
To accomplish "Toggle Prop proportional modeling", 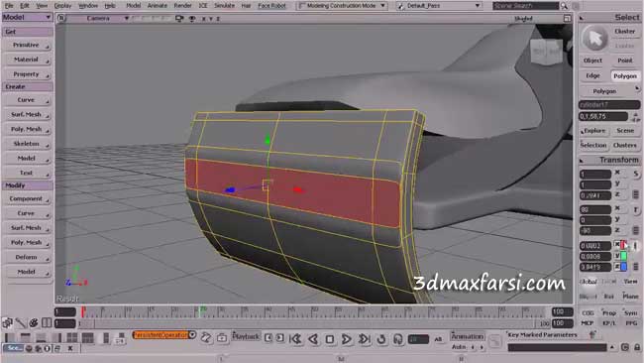I will tap(609, 312).
